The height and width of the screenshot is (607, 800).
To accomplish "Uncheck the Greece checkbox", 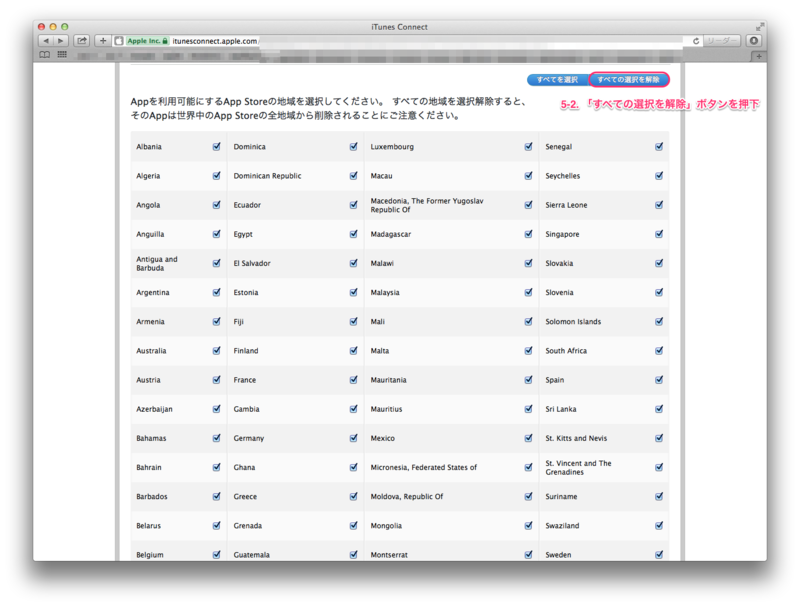I will point(353,496).
